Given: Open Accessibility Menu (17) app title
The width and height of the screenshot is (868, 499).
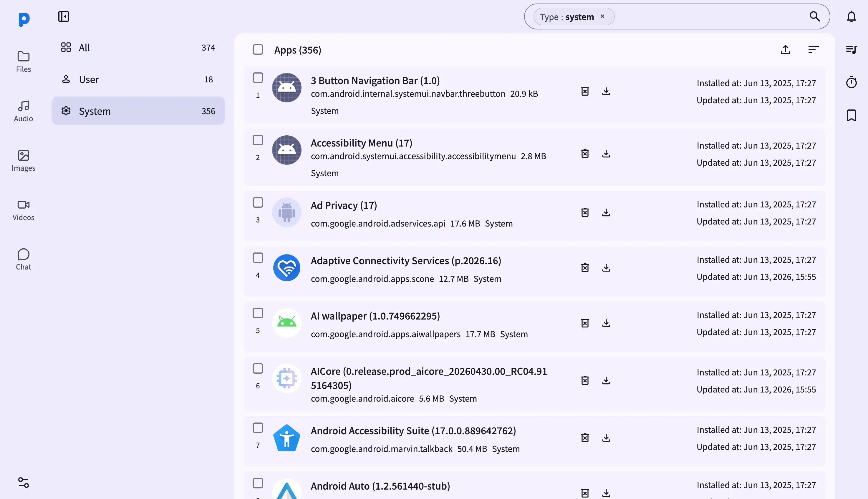Looking at the screenshot, I should pyautogui.click(x=362, y=143).
